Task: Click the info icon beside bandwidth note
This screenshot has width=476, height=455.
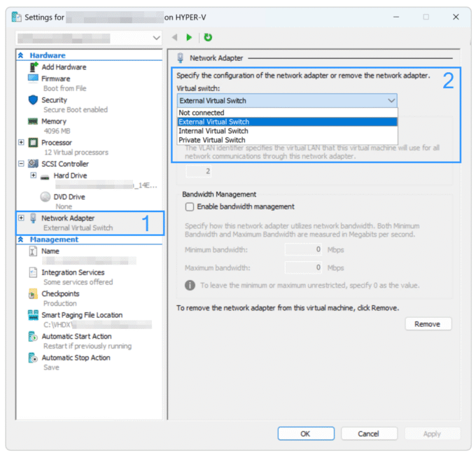Action: pyautogui.click(x=190, y=286)
